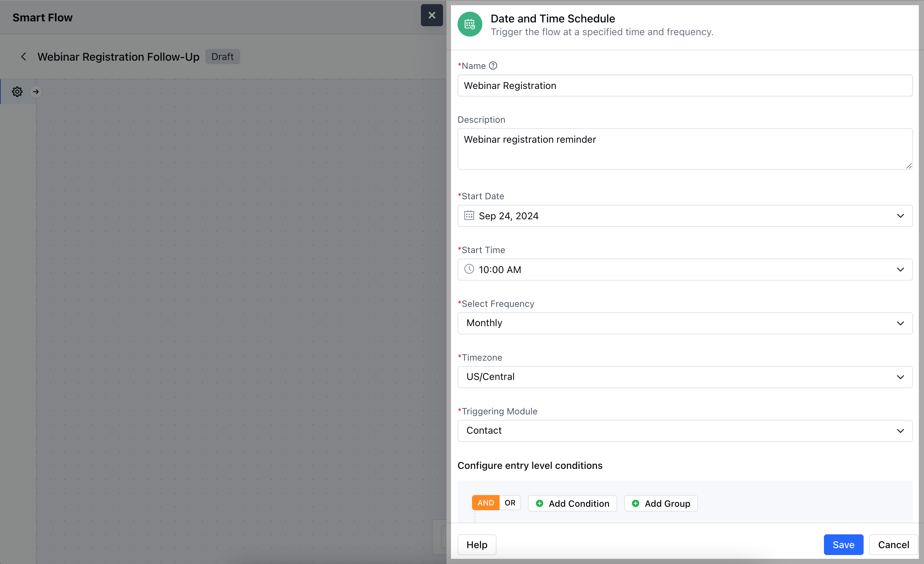924x564 pixels.
Task: Select the AND condition operator
Action: (x=485, y=503)
